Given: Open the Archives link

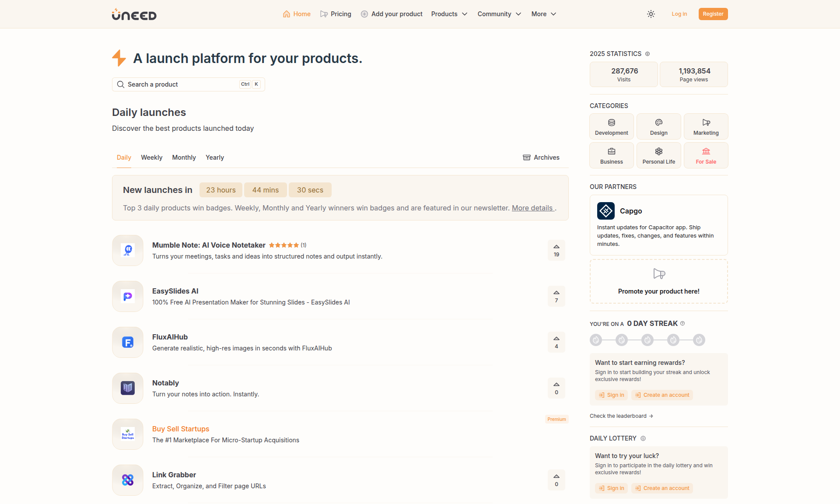Looking at the screenshot, I should [x=541, y=157].
